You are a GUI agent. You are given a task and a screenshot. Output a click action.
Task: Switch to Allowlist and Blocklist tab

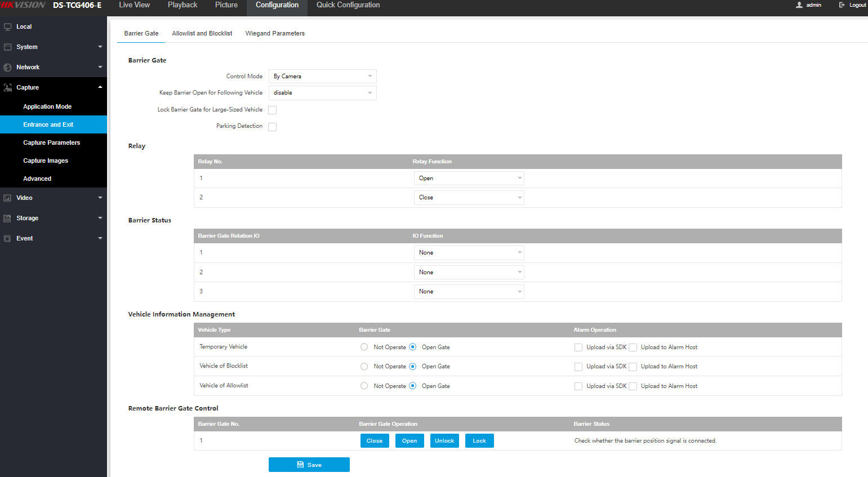(x=202, y=34)
